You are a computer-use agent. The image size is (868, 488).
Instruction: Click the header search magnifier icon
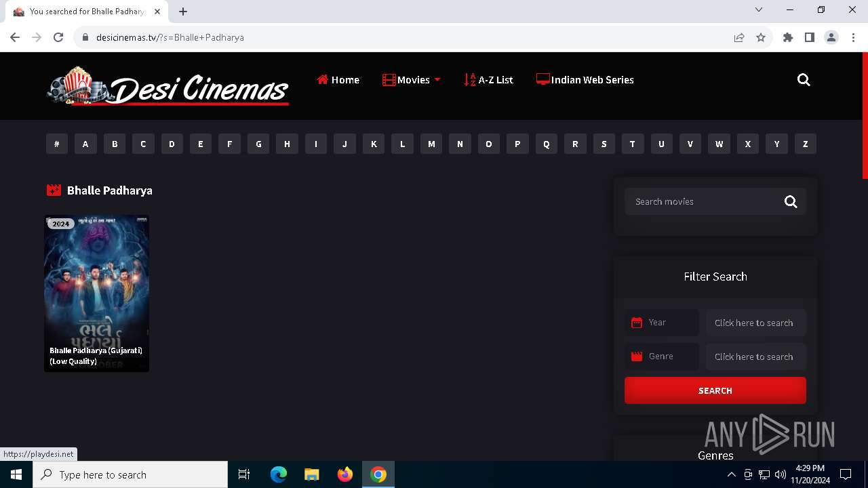point(804,80)
